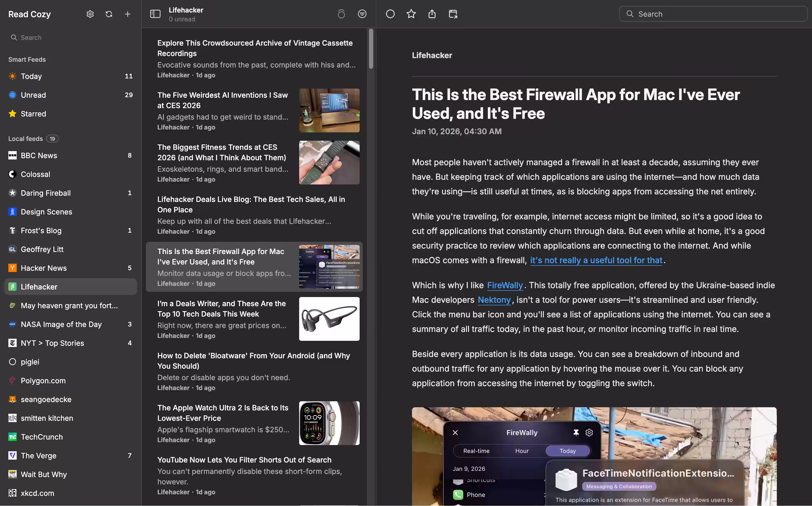Click the mark-all-read circle icon in list header

pos(341,14)
